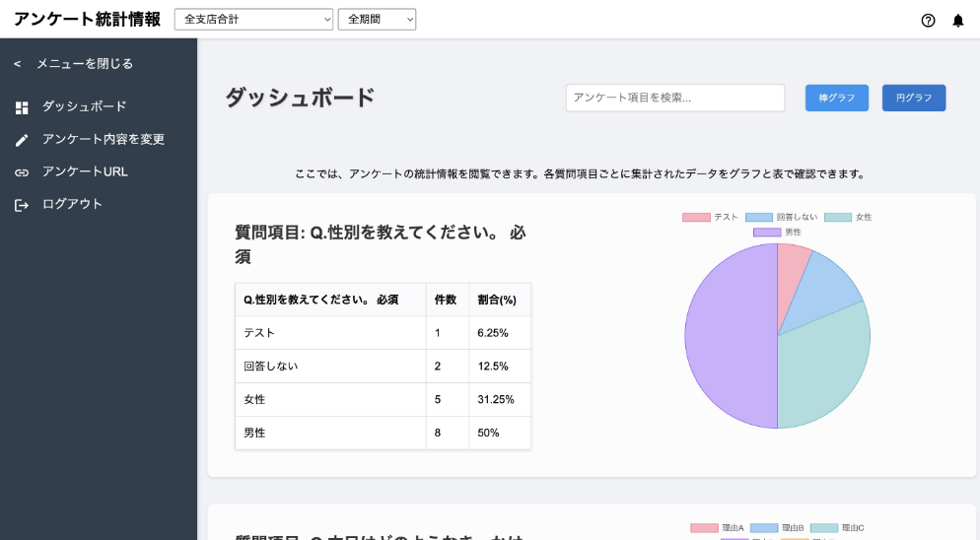Click the logout arrow icon in sidebar

22,205
